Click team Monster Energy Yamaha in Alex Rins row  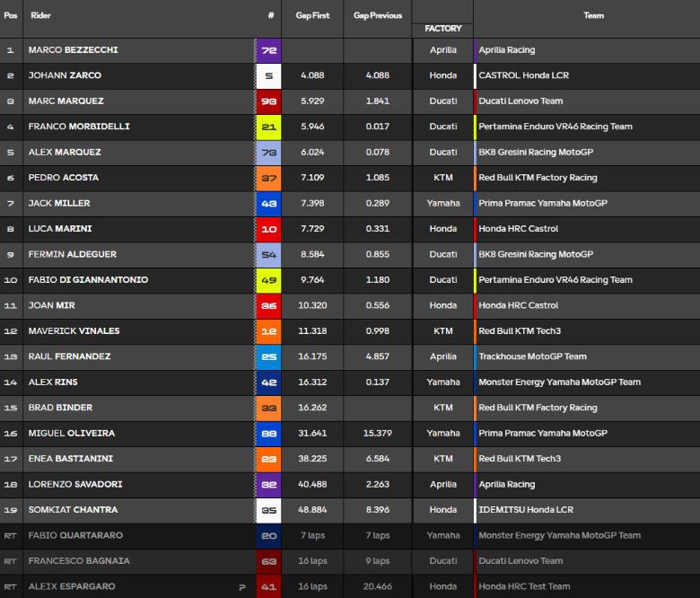click(559, 383)
